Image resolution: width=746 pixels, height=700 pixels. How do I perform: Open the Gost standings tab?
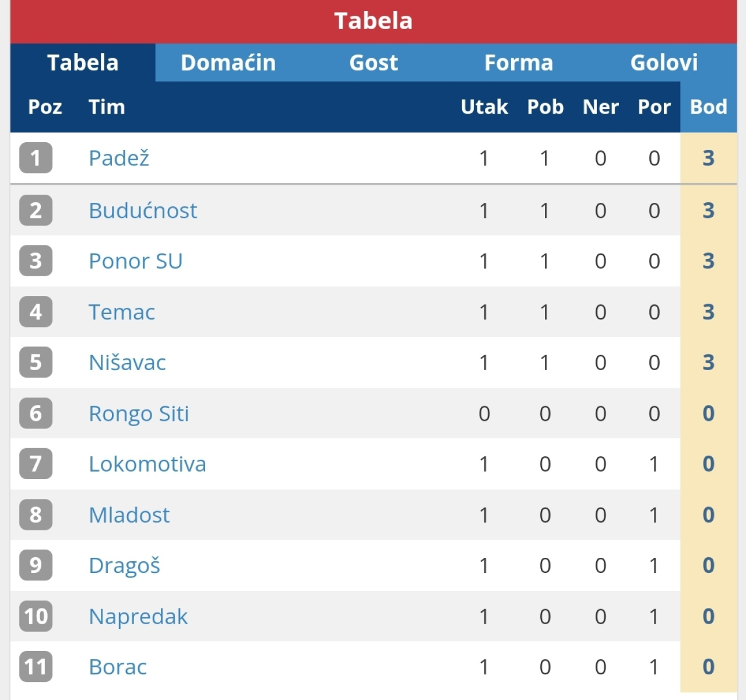pyautogui.click(x=374, y=62)
